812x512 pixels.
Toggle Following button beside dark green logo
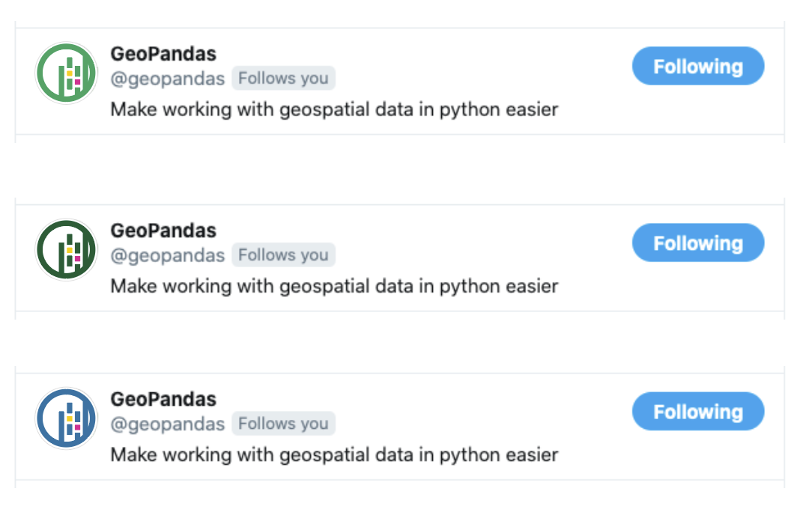click(x=698, y=243)
